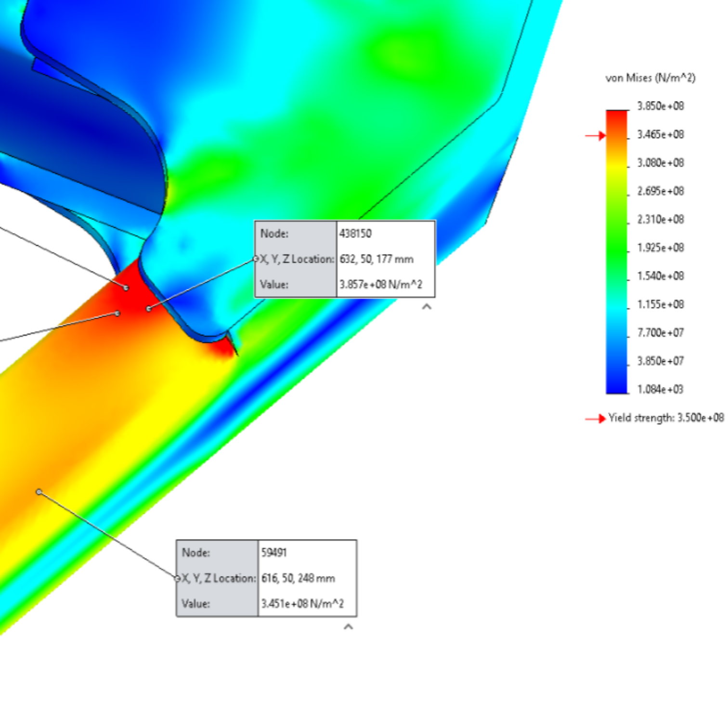728x721 pixels.
Task: Click legend value "7.700e+07"
Action: [x=660, y=333]
